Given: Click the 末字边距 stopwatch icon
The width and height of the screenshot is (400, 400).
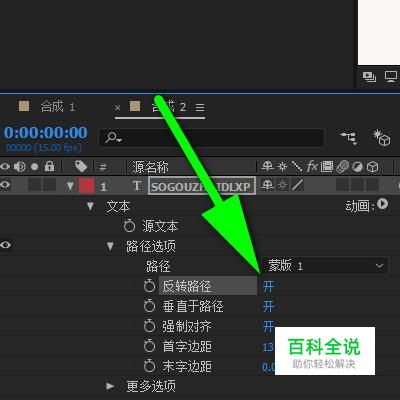Looking at the screenshot, I should [x=149, y=366].
